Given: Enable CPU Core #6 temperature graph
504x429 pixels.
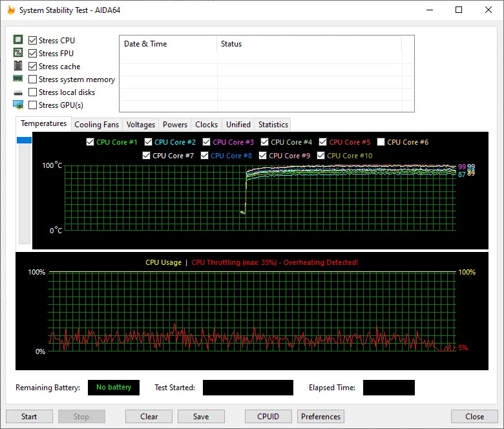Looking at the screenshot, I should (x=381, y=142).
